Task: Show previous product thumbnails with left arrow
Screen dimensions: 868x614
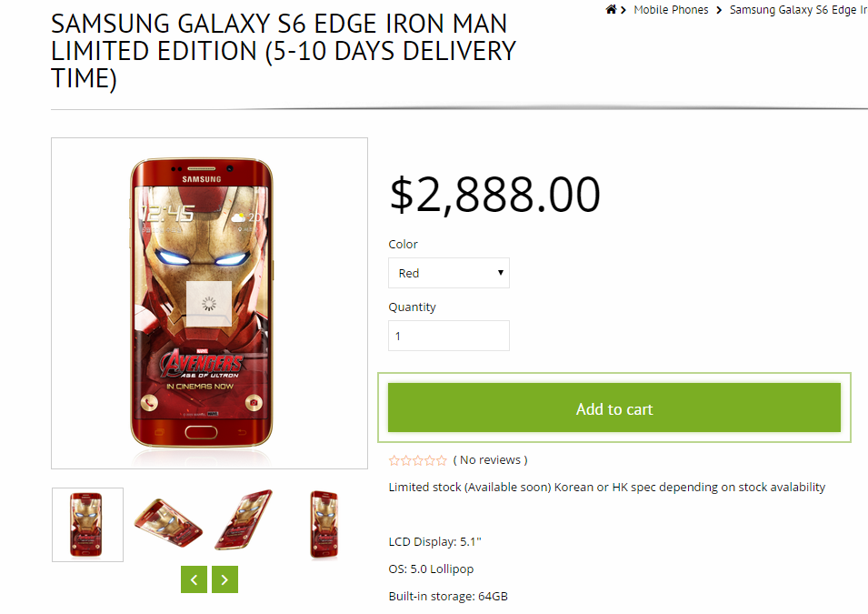Action: click(x=194, y=579)
